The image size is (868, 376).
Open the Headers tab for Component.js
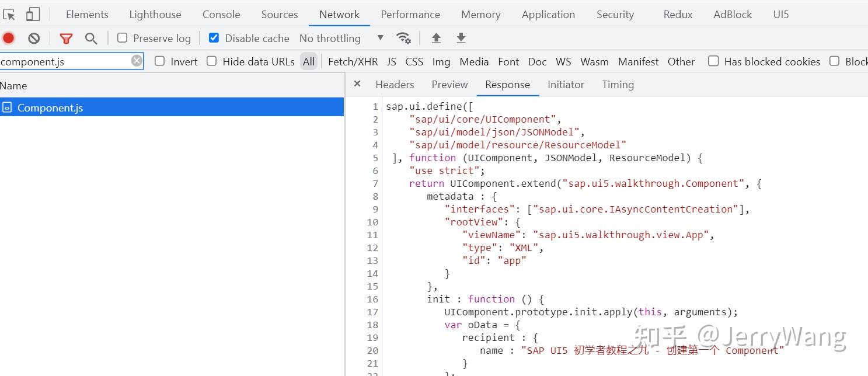(x=395, y=84)
